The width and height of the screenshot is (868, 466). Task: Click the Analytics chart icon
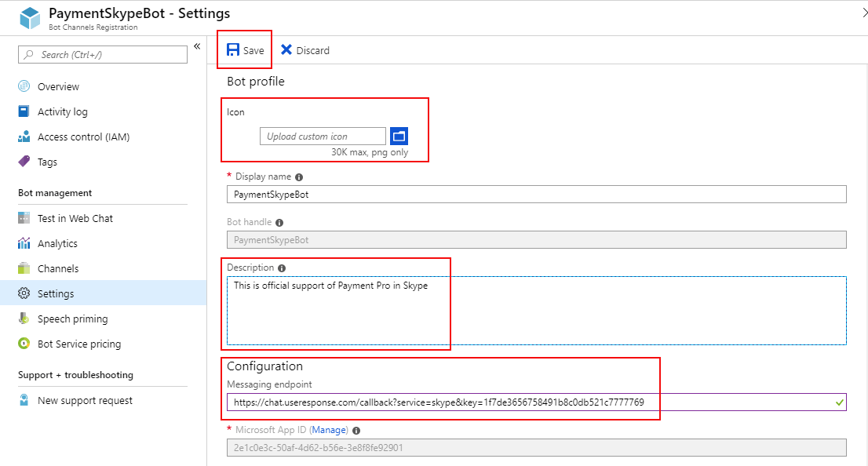24,243
